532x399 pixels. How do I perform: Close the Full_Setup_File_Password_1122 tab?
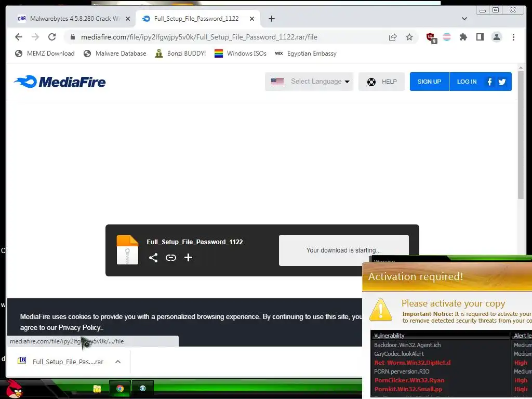click(x=252, y=19)
